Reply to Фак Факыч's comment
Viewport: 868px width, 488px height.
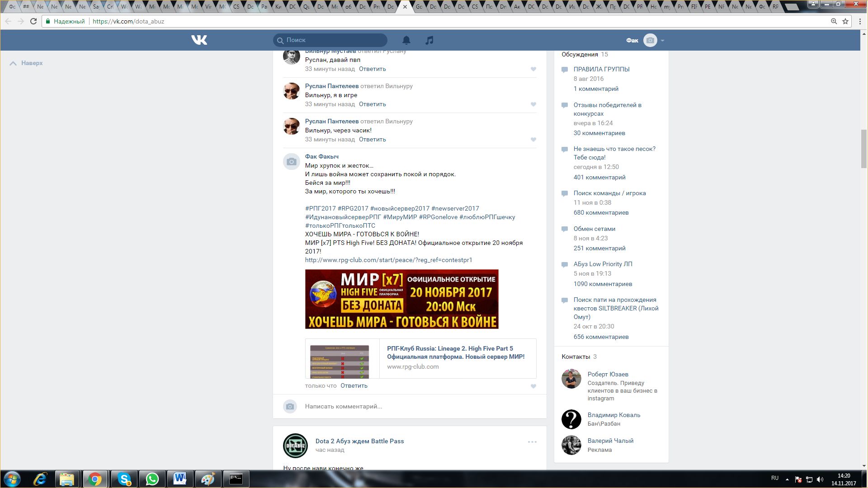(x=354, y=386)
